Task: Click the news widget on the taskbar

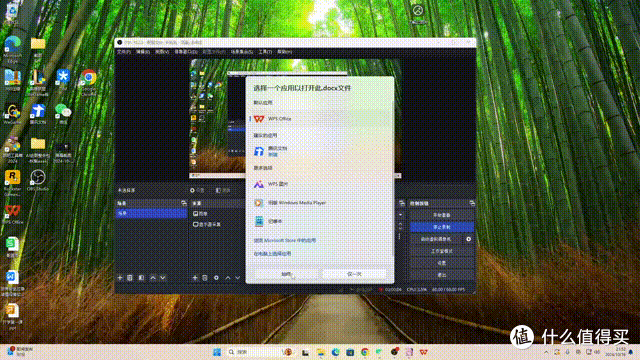Action: (20, 351)
